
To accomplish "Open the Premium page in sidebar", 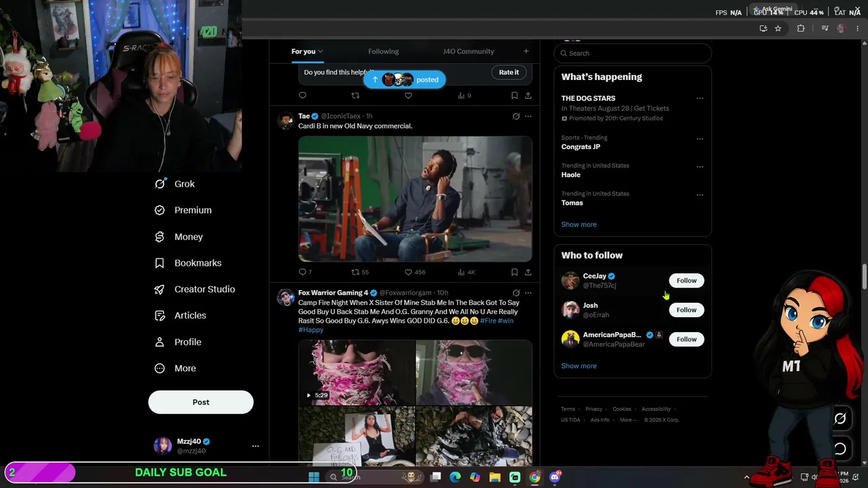I will (183, 210).
